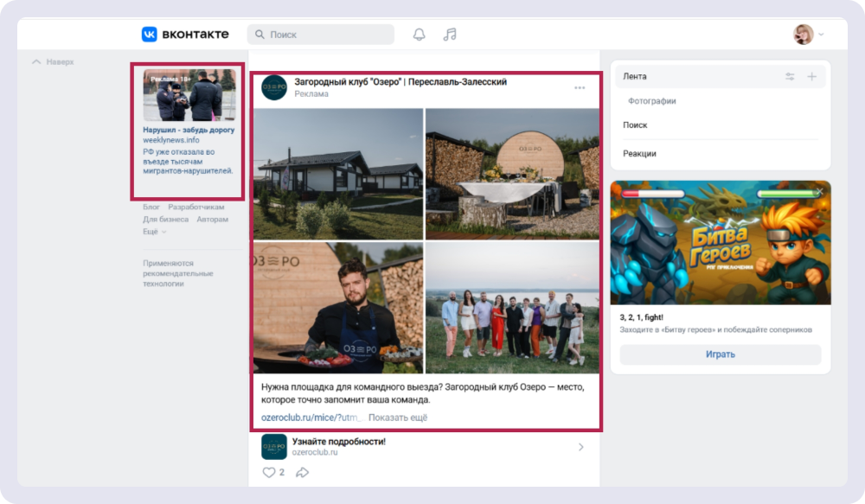
Task: Open the ozeroclub.ru/mice link
Action: click(311, 418)
